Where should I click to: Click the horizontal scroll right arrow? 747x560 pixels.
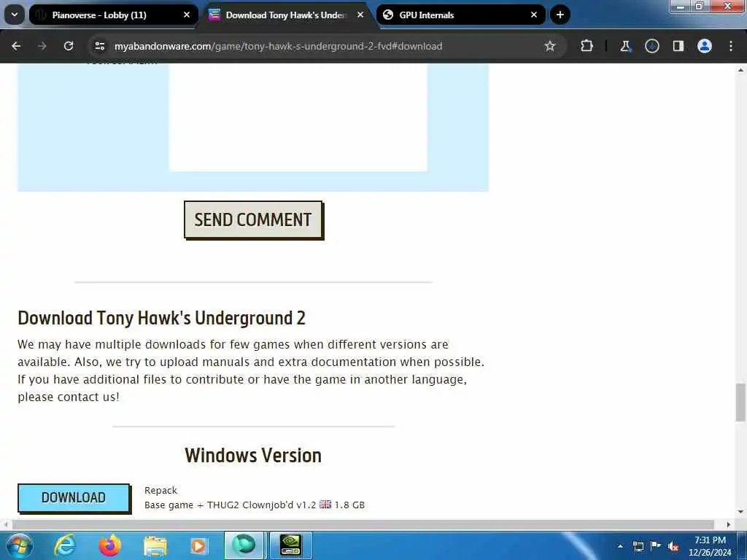point(729,525)
